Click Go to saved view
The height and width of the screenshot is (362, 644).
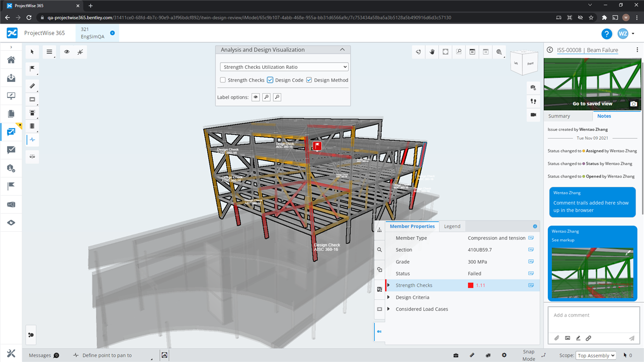pos(592,104)
